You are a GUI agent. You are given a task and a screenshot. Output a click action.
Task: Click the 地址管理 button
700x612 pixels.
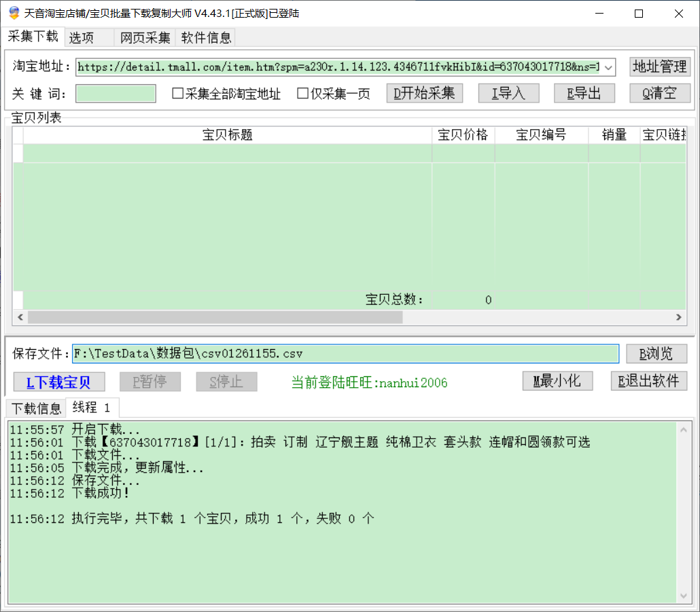(x=659, y=67)
